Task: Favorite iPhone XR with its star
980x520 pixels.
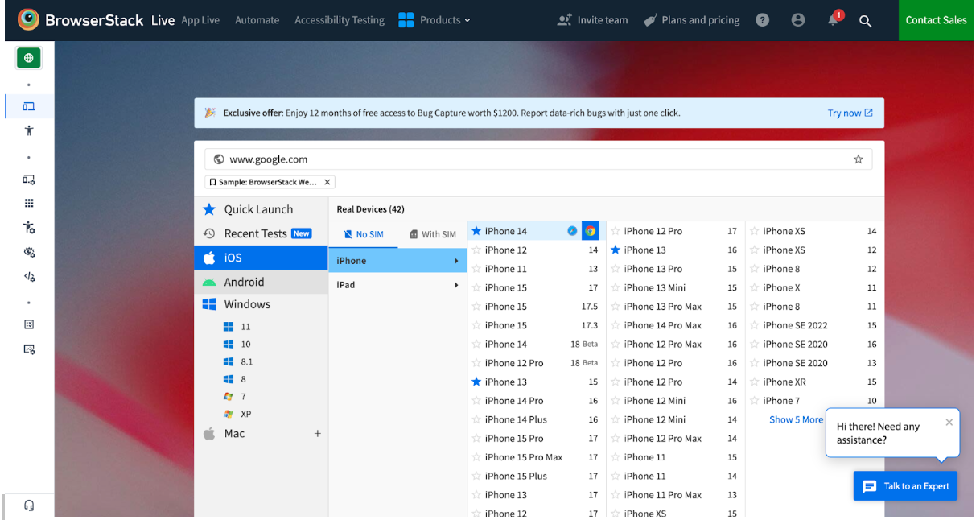Action: (x=755, y=382)
